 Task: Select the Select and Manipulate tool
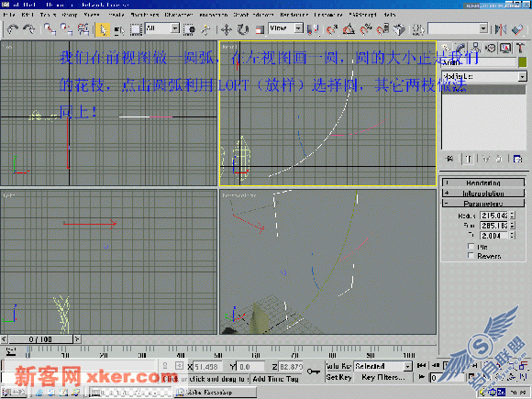205,29
